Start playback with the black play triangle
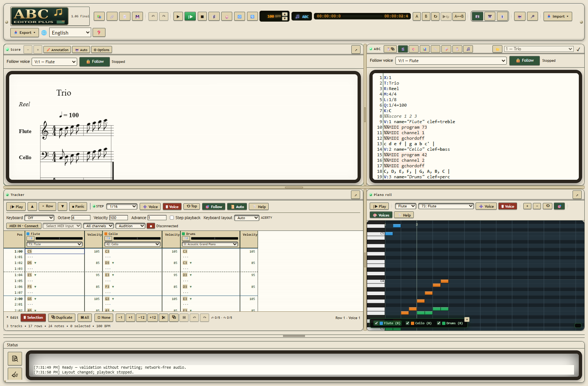 tap(178, 16)
